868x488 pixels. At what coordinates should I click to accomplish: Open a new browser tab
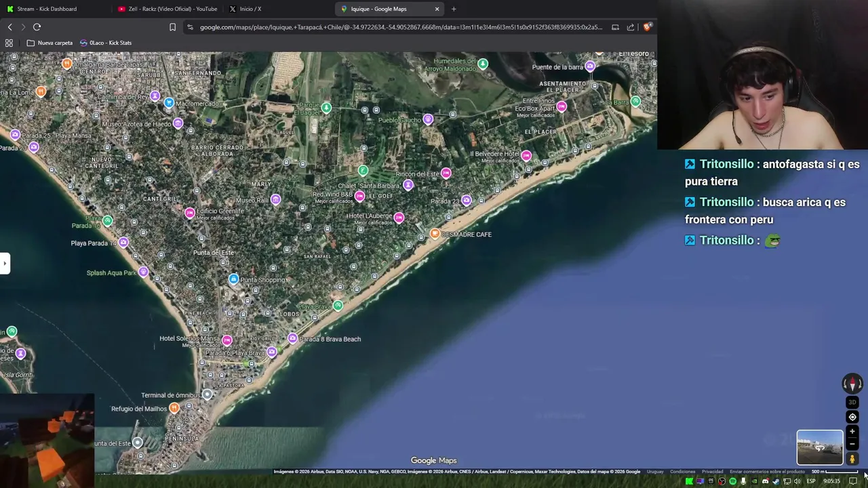pyautogui.click(x=454, y=9)
